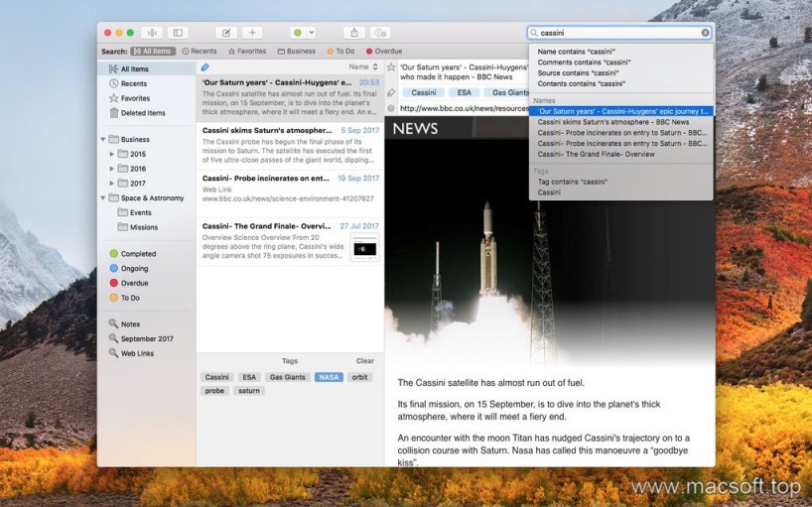Toggle the NASA tag filter
The height and width of the screenshot is (507, 812).
(x=329, y=377)
